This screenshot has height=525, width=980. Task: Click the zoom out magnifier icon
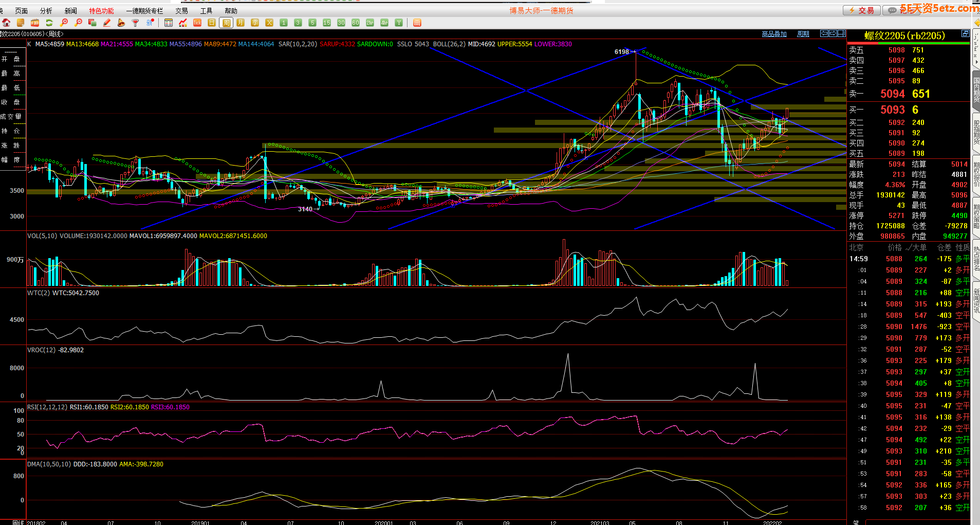pyautogui.click(x=78, y=23)
